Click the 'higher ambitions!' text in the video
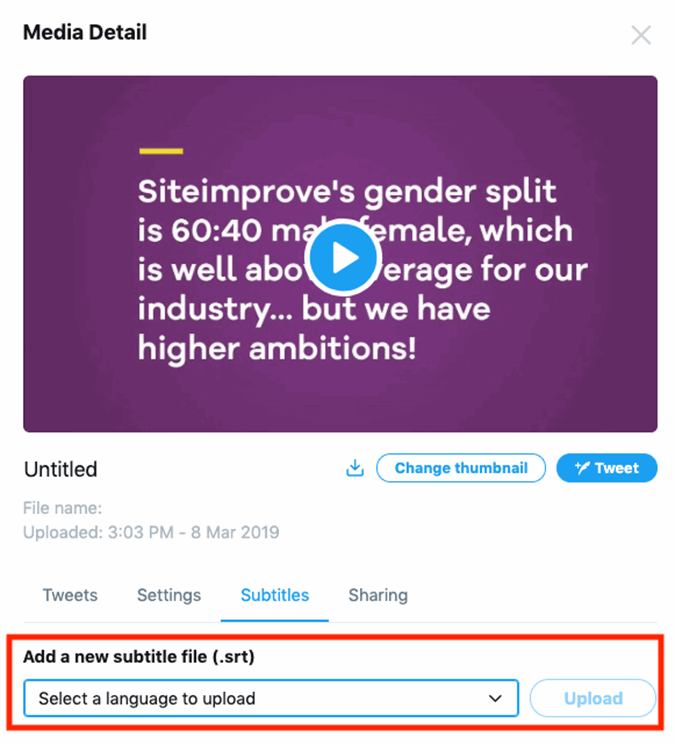 [276, 348]
